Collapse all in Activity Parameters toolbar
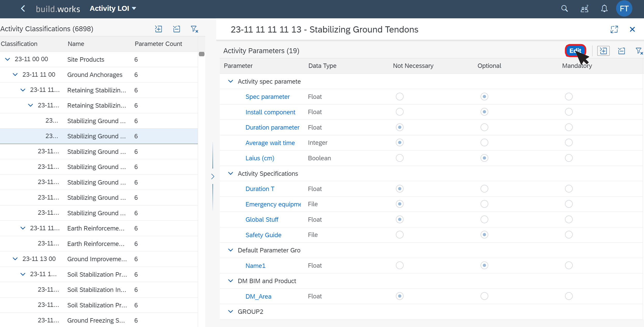This screenshot has height=327, width=644. pos(622,51)
